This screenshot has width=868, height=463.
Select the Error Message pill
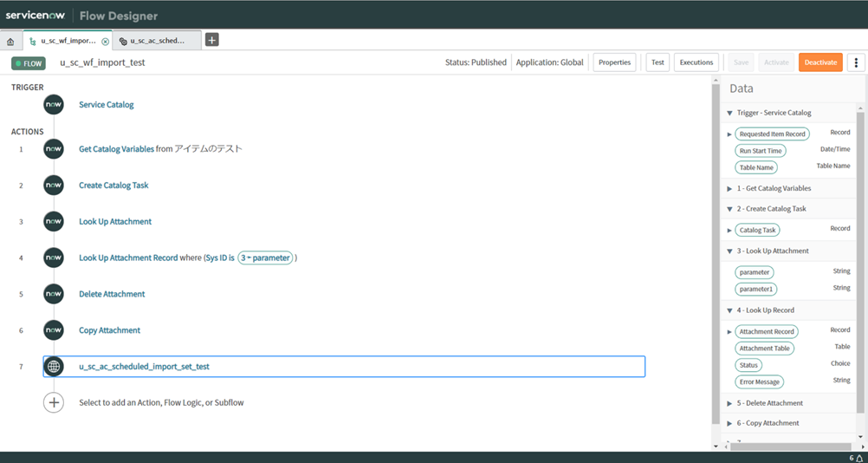(x=760, y=381)
